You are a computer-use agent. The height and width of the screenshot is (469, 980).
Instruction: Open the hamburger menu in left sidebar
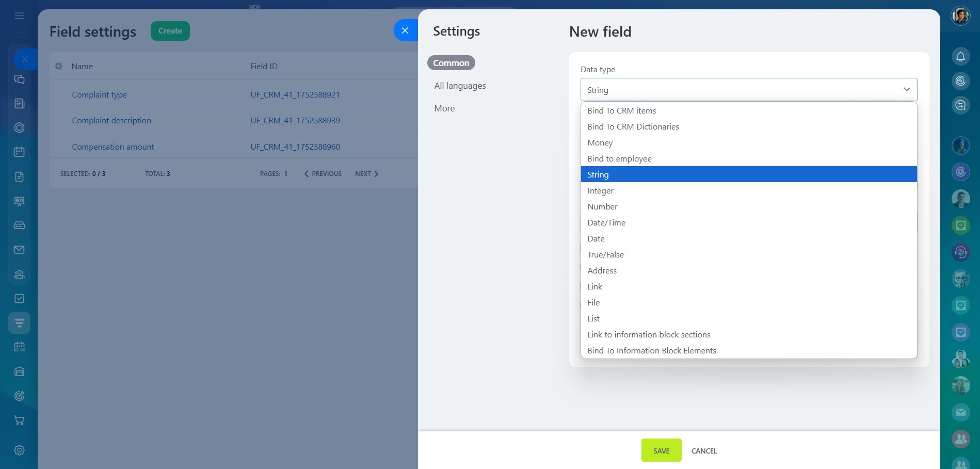click(19, 16)
